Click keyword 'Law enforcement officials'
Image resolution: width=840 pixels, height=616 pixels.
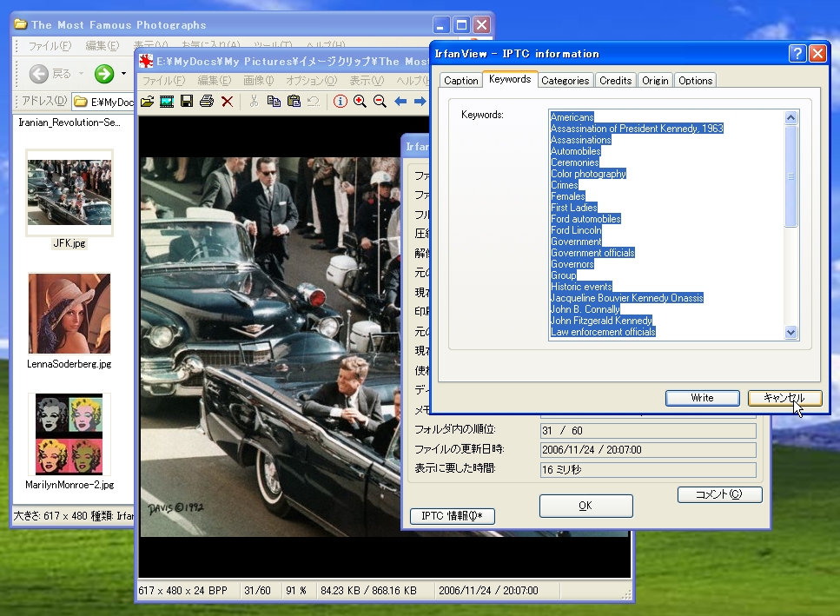603,332
